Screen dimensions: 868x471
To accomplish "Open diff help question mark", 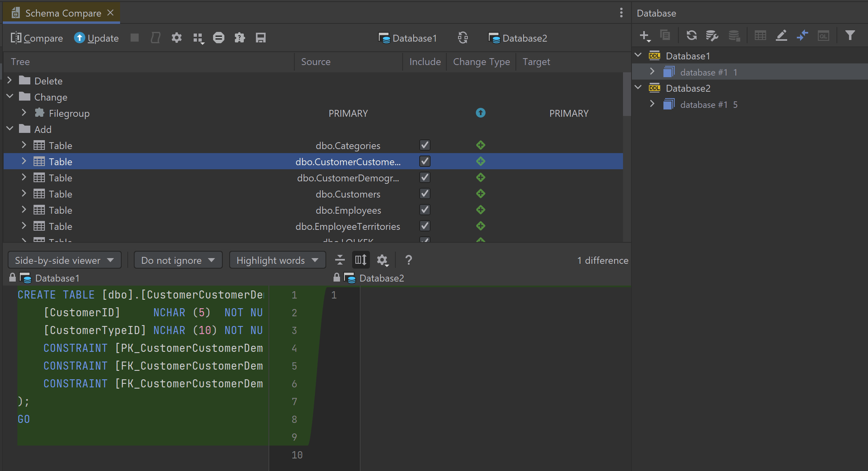I will [x=408, y=260].
